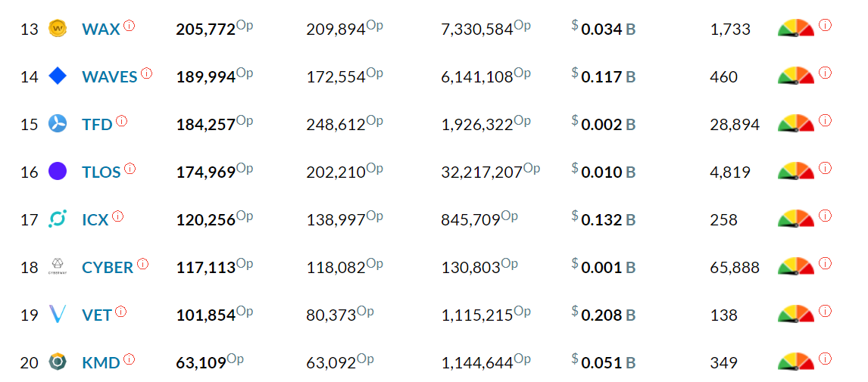The width and height of the screenshot is (868, 382).
Task: Click the CYBER Cyberway logo icon
Action: [58, 267]
